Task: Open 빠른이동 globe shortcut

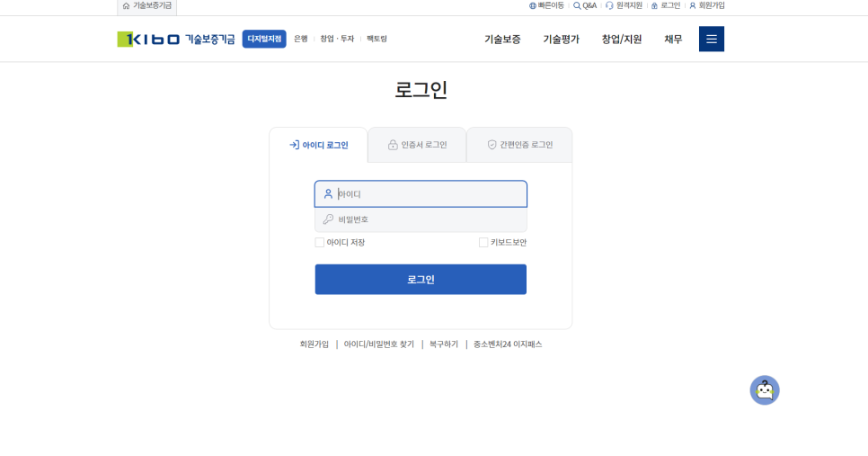Action: click(x=546, y=5)
